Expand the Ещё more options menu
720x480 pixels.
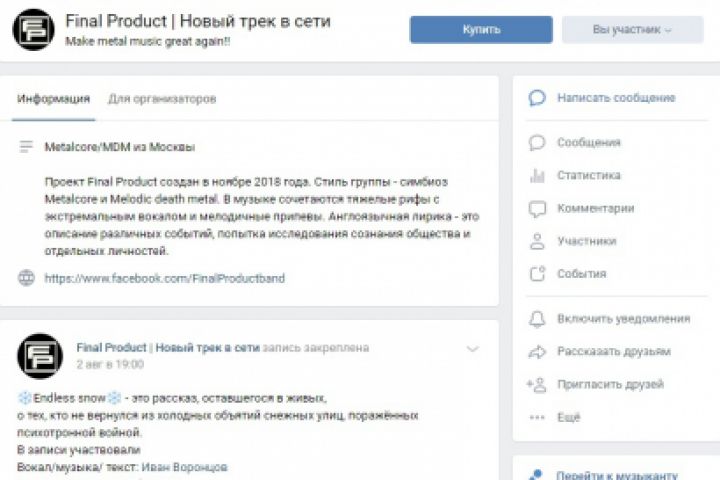coord(537,417)
